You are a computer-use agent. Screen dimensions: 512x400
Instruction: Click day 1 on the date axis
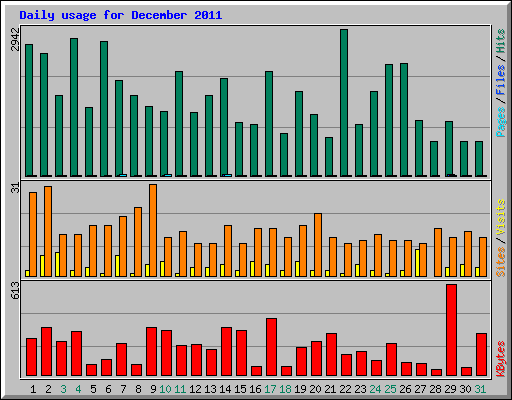(x=33, y=389)
